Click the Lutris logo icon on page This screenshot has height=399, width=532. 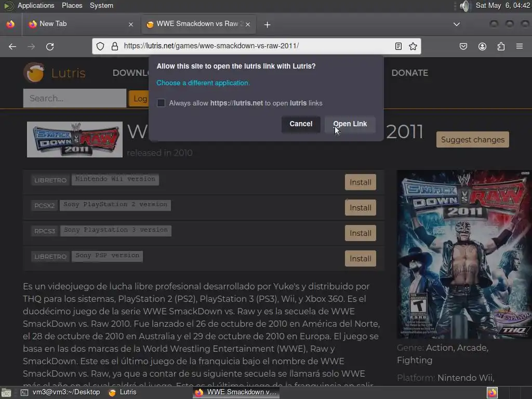click(x=34, y=72)
